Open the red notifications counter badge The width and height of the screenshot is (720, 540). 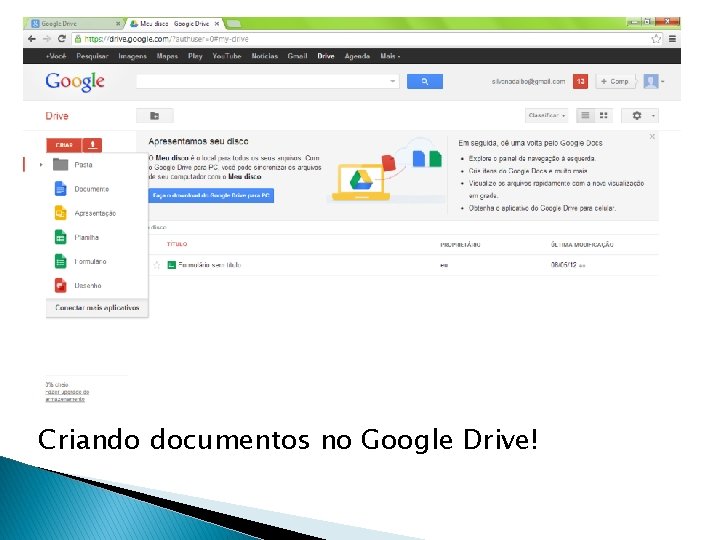tap(580, 81)
